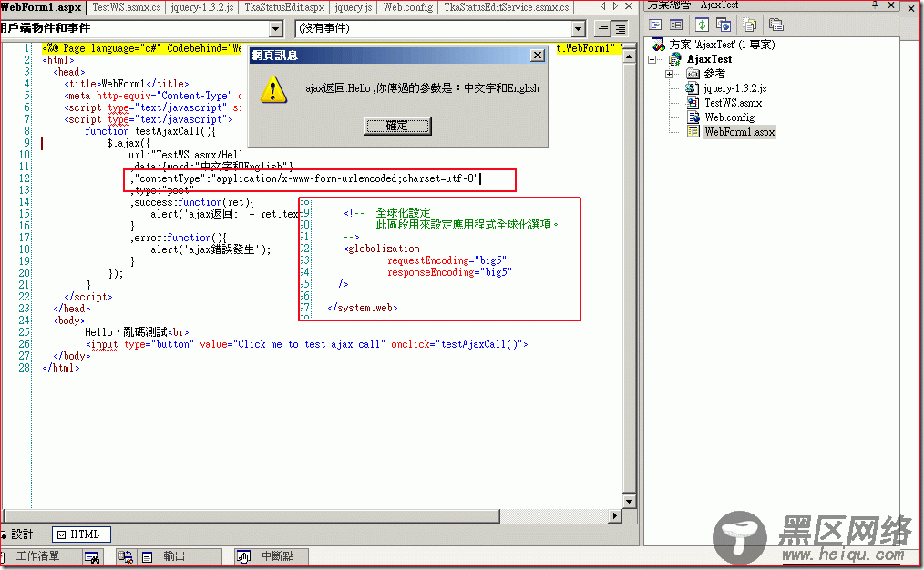Select the AjaxTest project in the tree
Viewport: 924px width, 570px height.
click(x=710, y=59)
